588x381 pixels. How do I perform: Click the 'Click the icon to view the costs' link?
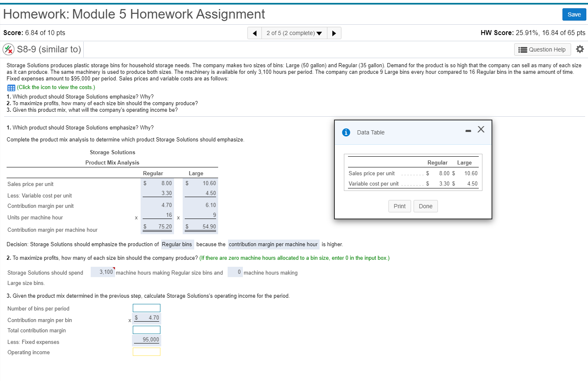coord(56,87)
